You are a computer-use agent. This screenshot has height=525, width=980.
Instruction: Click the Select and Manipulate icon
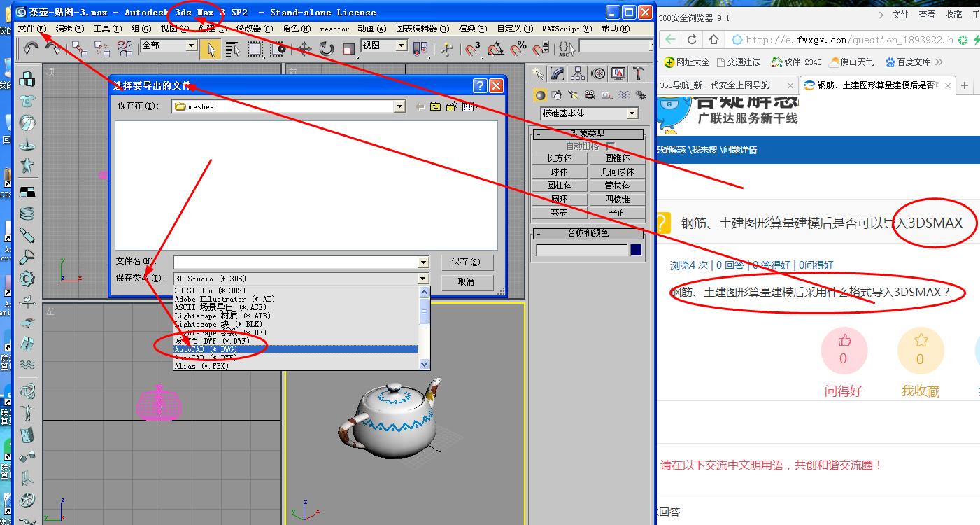(447, 48)
